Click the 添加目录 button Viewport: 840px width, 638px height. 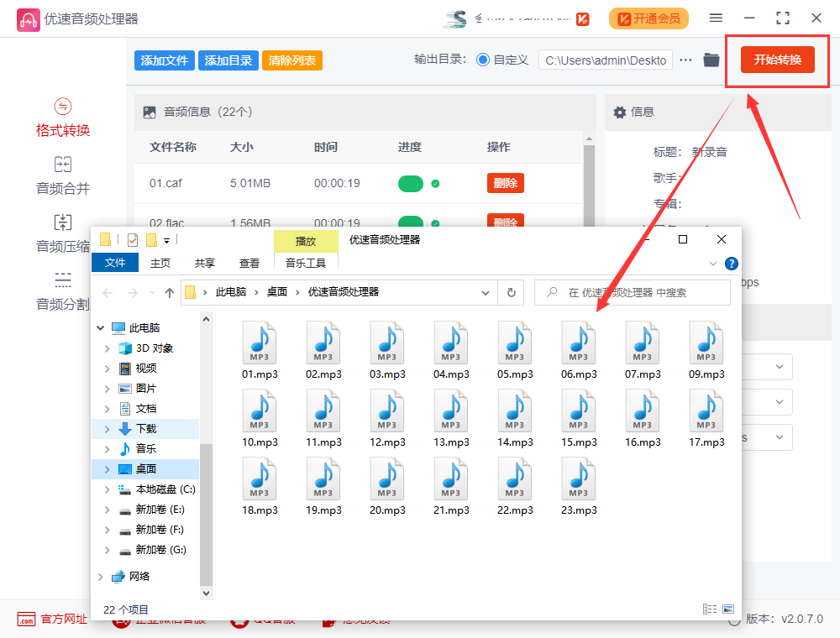(228, 60)
